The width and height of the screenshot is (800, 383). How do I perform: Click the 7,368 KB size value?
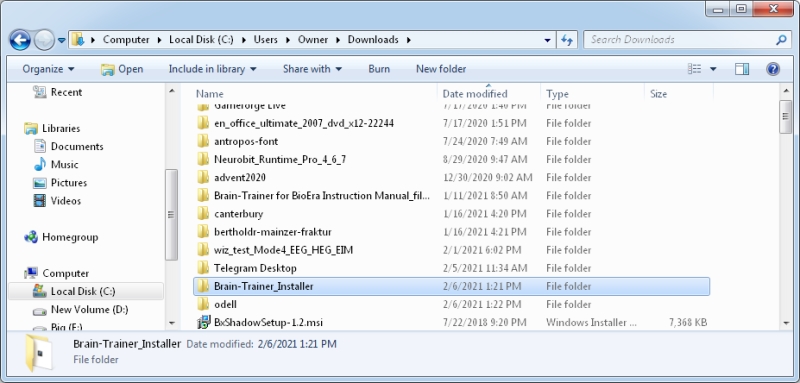688,322
